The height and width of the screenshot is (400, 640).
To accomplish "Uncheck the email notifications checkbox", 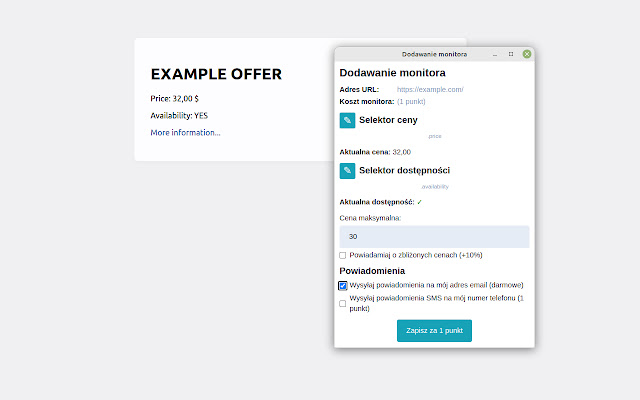I will [x=343, y=285].
